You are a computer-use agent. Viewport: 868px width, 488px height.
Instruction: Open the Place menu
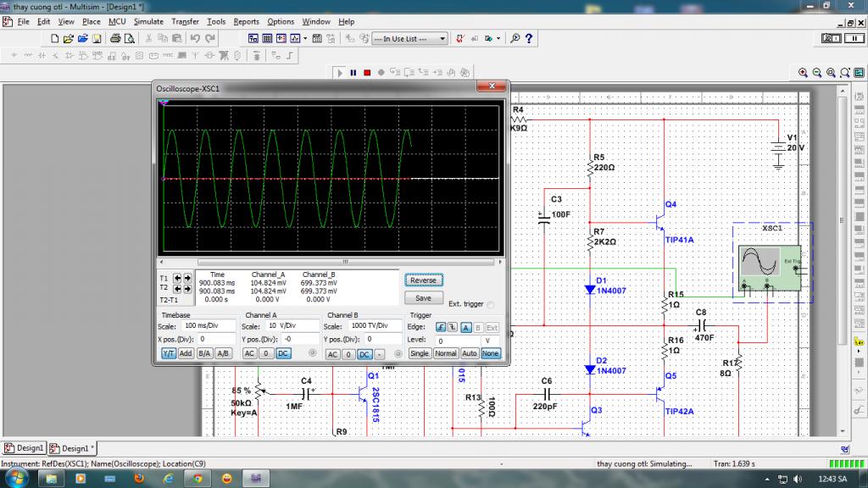point(92,21)
